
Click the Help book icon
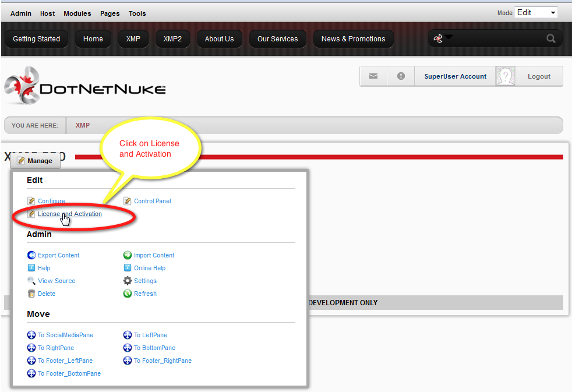point(31,268)
